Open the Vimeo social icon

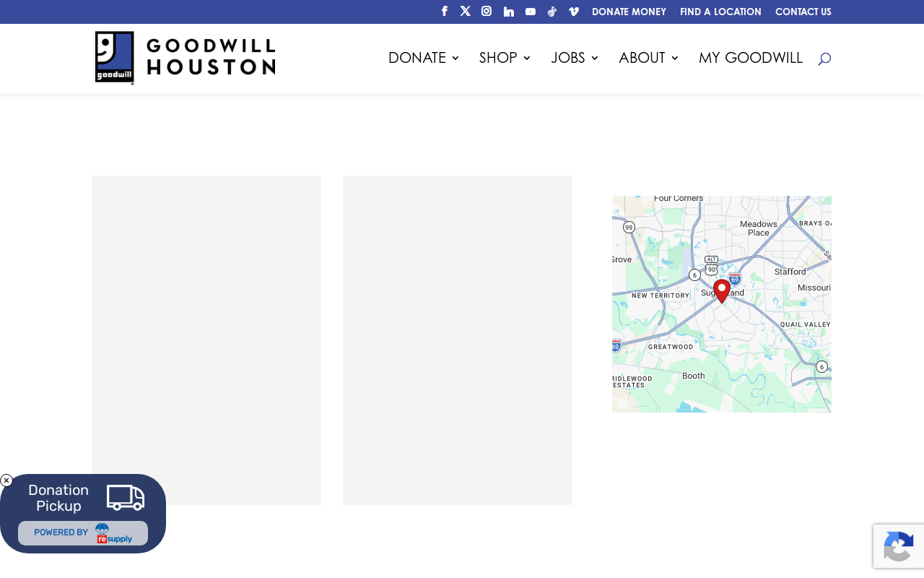pyautogui.click(x=574, y=12)
